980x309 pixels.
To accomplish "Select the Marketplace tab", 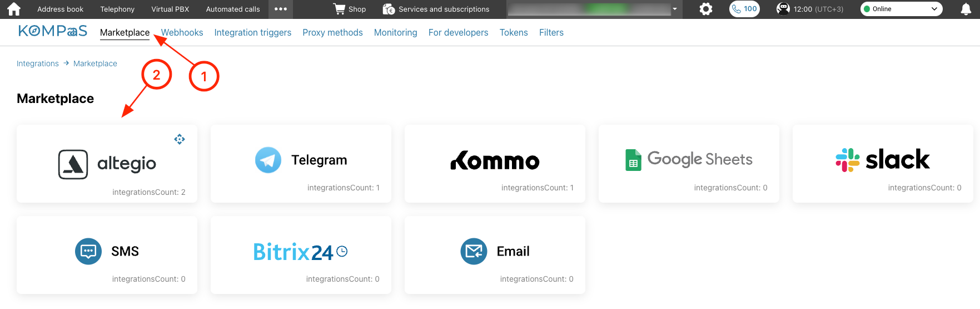I will pyautogui.click(x=125, y=32).
